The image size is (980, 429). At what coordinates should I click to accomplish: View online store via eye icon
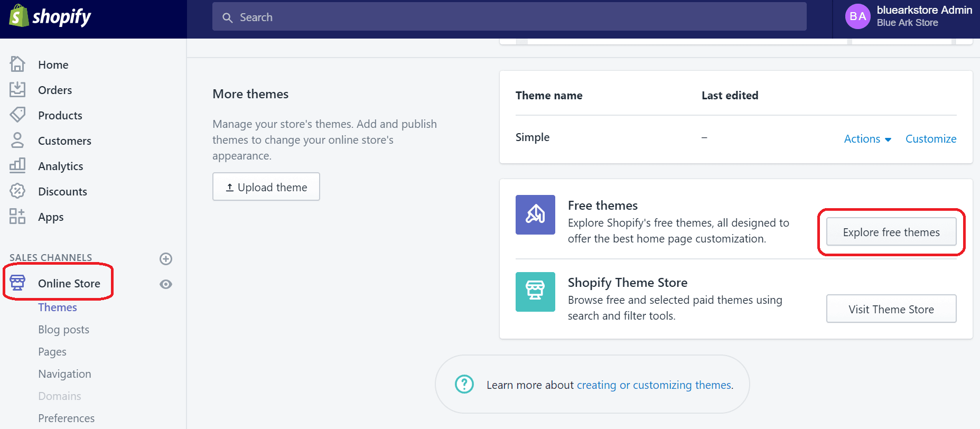[x=166, y=284]
